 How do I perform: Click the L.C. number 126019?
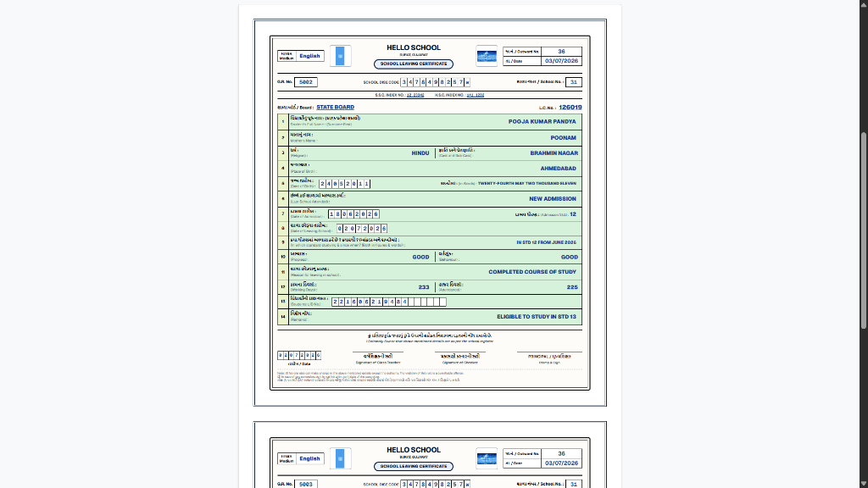pos(570,108)
